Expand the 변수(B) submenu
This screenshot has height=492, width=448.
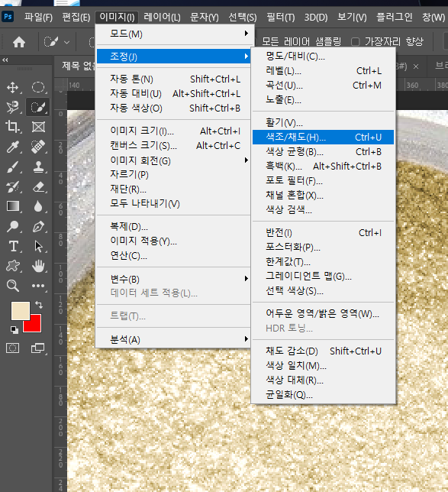(x=174, y=279)
